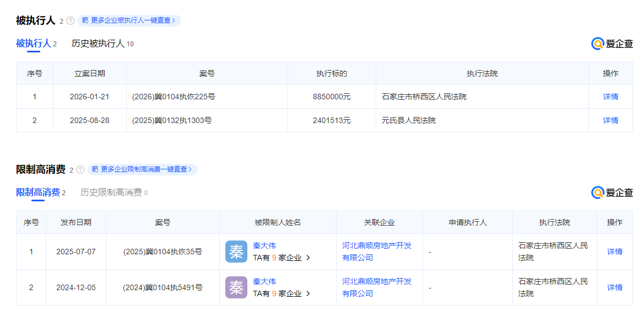This screenshot has height=310, width=644.
Task: Expand TA有9家企业 in first row
Action: [282, 258]
